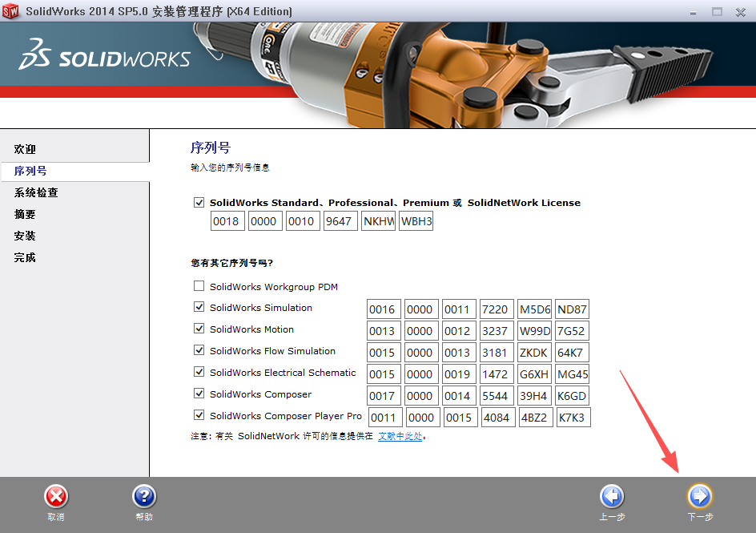Viewport: 756px width, 533px height.
Task: Open the SolidNetWork license info link (文献中此处)
Action: pyautogui.click(x=400, y=436)
